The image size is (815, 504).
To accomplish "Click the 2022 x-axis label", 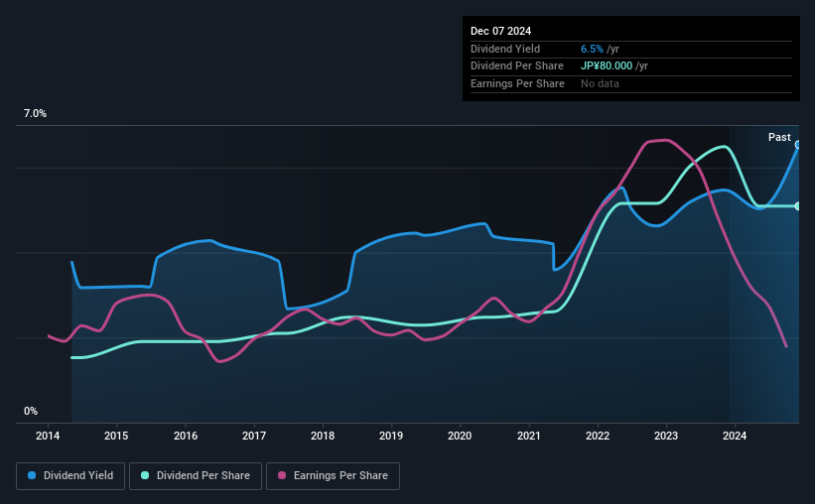I will pyautogui.click(x=598, y=436).
